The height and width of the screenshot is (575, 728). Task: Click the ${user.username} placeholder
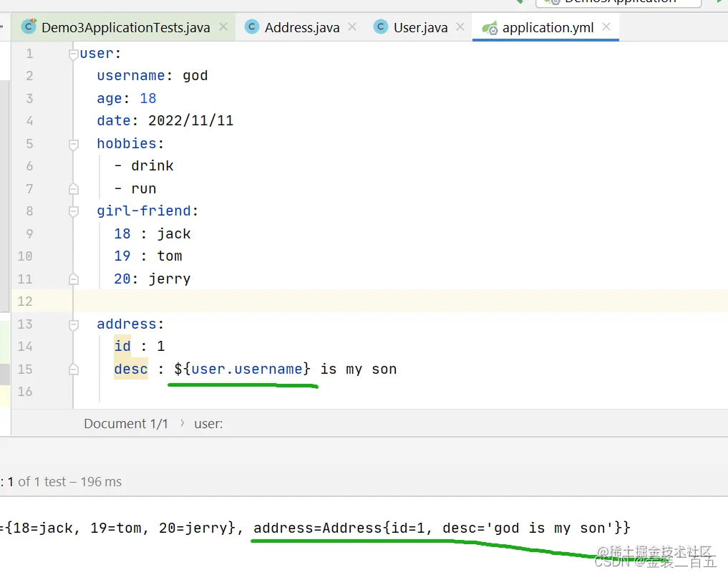click(242, 369)
